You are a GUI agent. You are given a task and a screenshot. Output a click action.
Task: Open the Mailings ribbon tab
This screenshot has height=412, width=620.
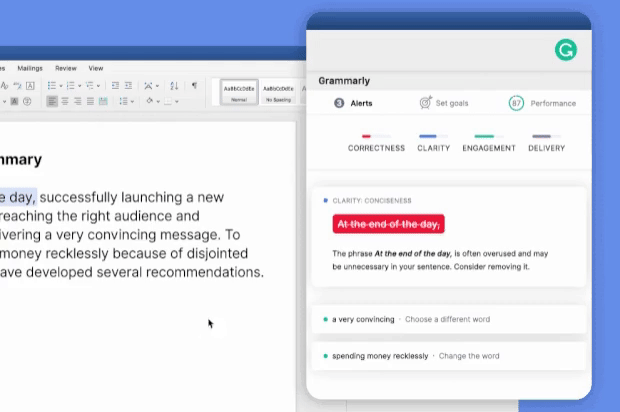point(30,68)
